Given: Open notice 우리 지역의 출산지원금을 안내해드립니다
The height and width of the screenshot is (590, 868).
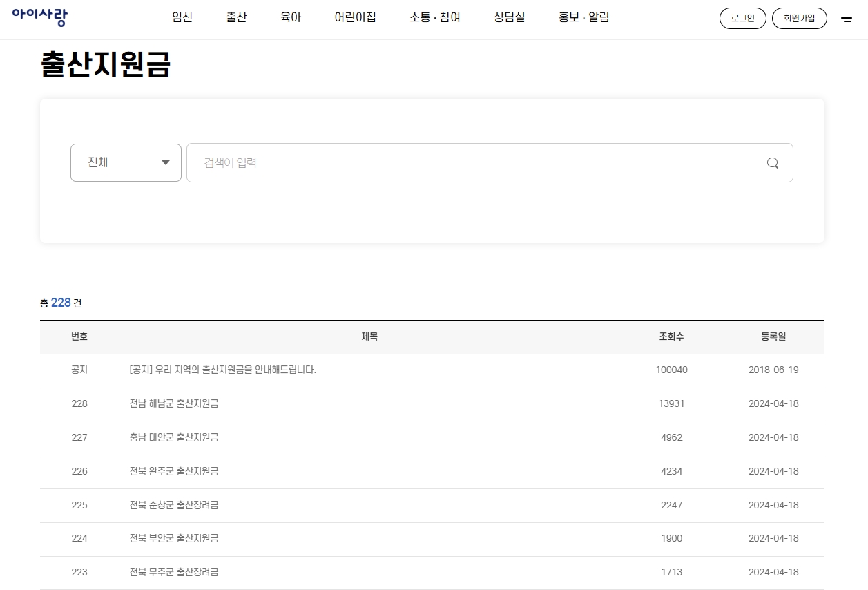Looking at the screenshot, I should coord(222,370).
